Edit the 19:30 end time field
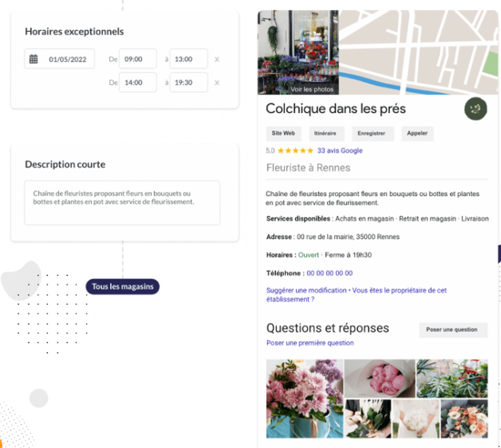Image resolution: width=501 pixels, height=448 pixels. coord(188,83)
